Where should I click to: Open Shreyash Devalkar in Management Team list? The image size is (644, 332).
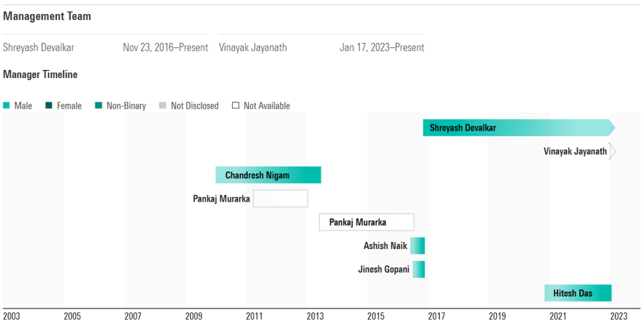tap(39, 47)
